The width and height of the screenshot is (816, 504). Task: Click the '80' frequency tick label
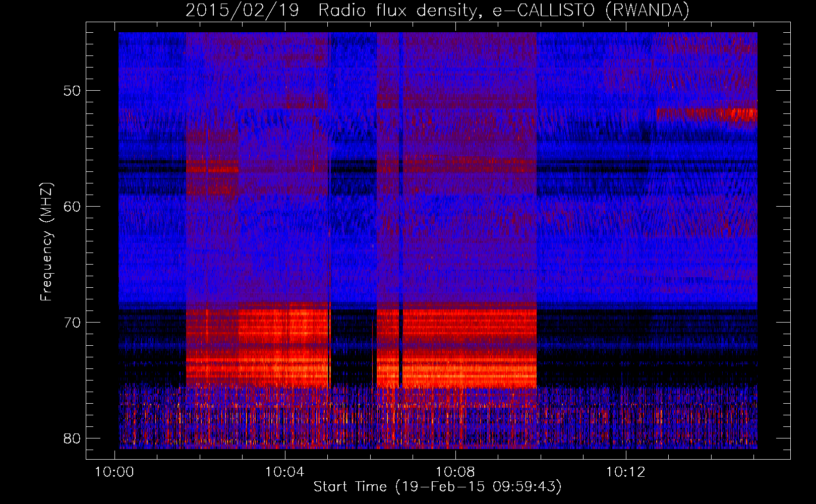(73, 438)
